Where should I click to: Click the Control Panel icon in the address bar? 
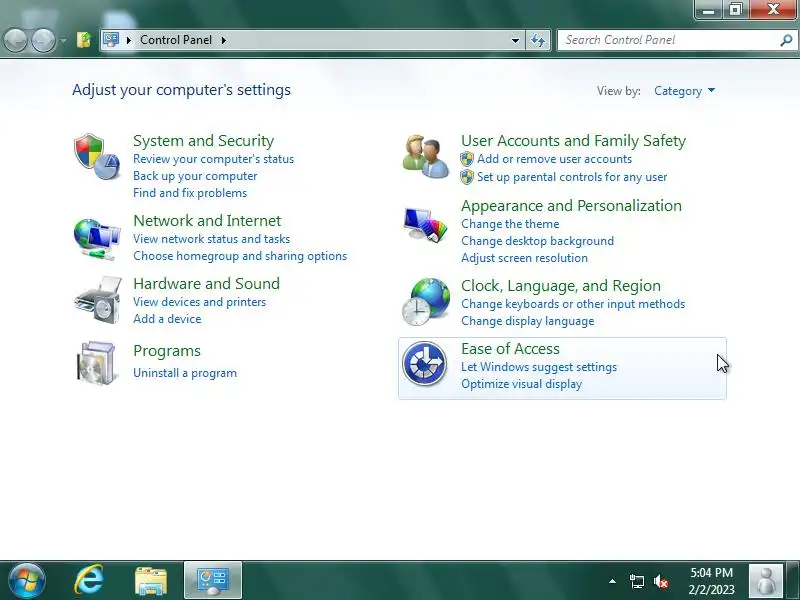[111, 39]
